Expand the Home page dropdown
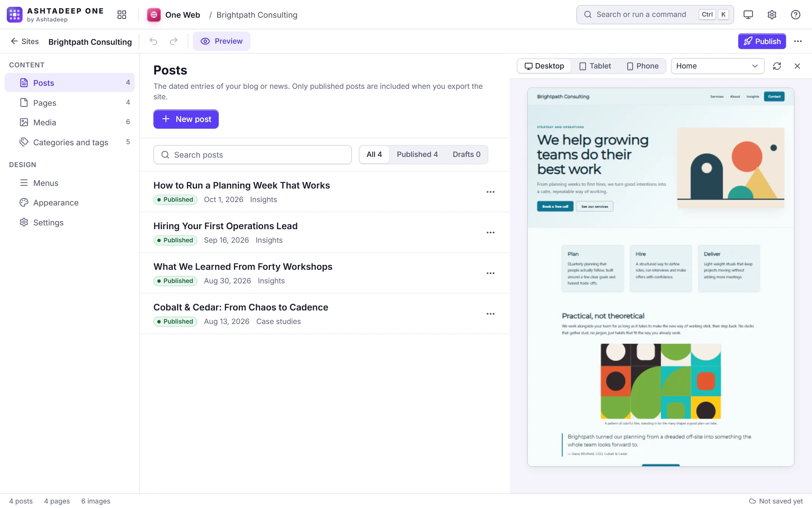Viewport: 812px width, 508px height. [717, 66]
